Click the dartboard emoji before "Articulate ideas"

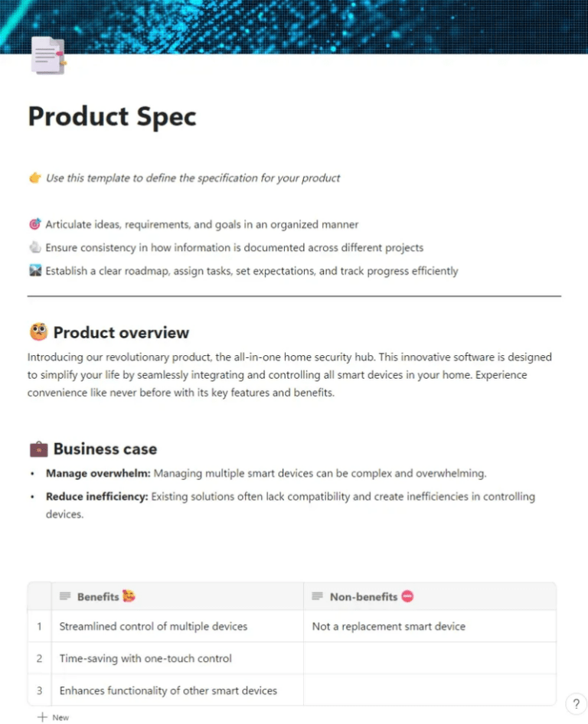34,224
